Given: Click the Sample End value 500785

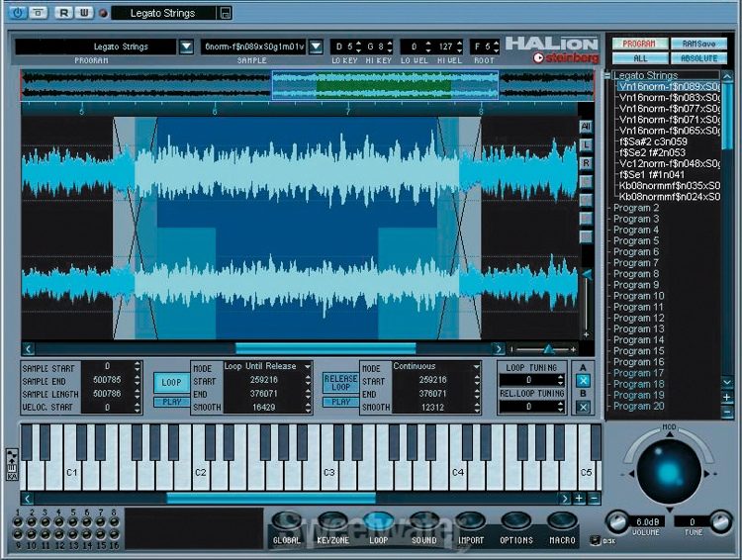Looking at the screenshot, I should click(x=107, y=380).
